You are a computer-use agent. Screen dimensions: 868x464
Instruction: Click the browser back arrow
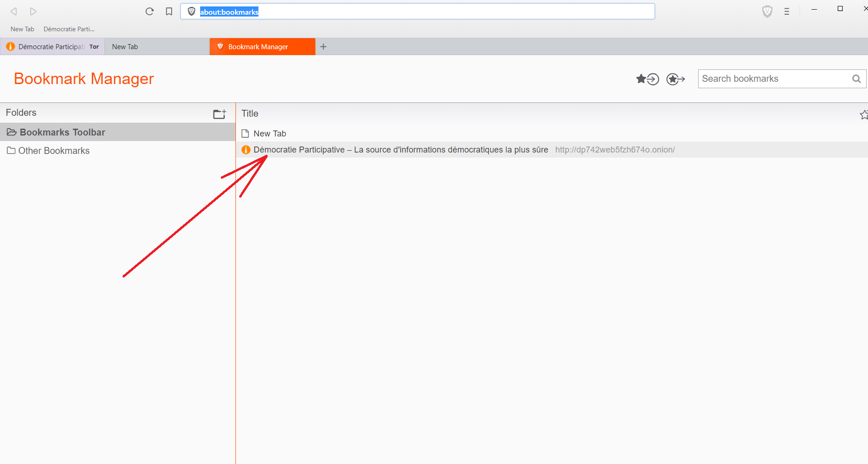click(14, 11)
